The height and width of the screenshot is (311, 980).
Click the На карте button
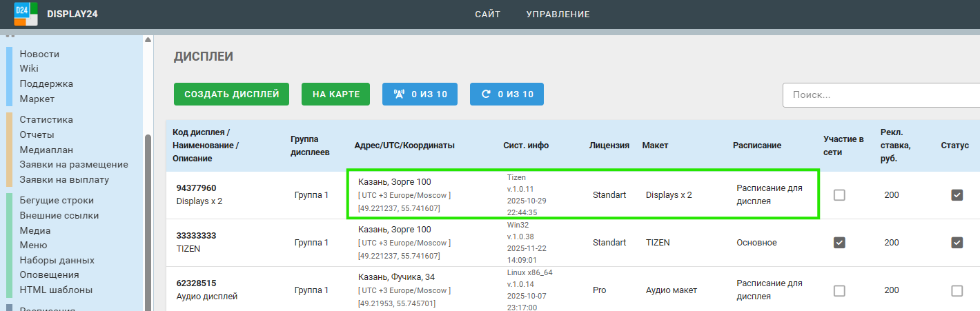(x=335, y=94)
